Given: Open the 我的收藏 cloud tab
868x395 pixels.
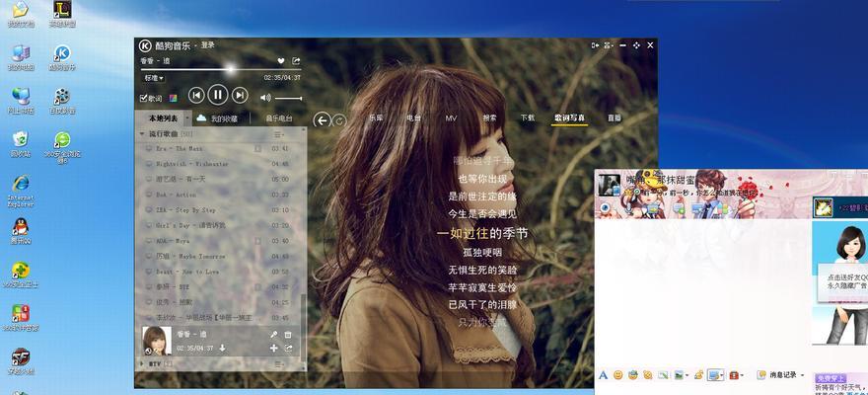Looking at the screenshot, I should point(218,118).
